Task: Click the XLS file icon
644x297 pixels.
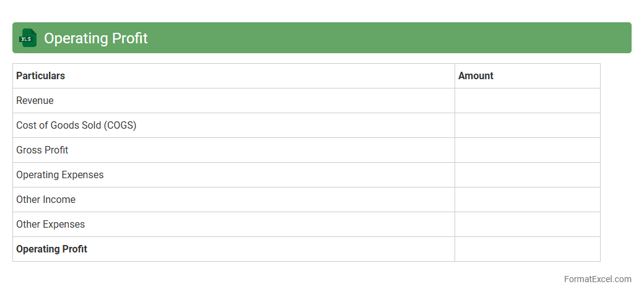Action: (28, 38)
